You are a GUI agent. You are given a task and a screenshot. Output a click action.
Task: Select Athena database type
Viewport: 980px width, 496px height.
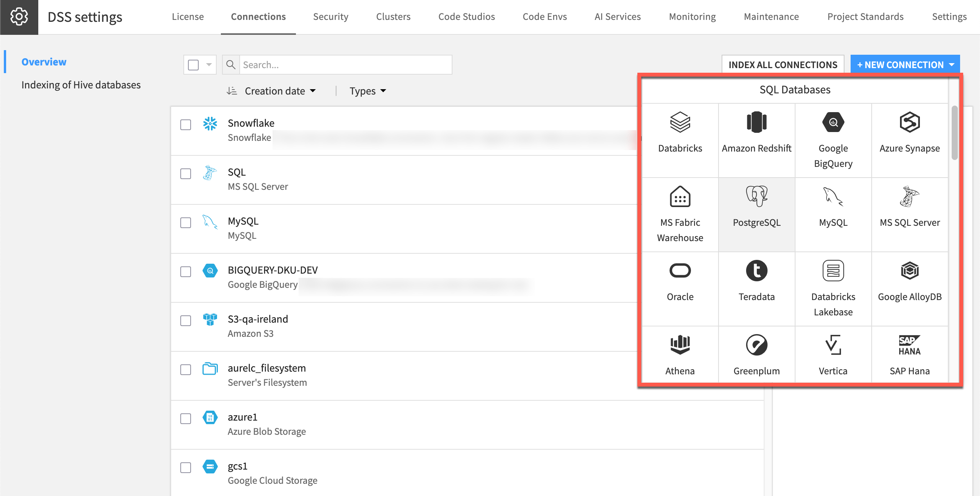coord(680,354)
